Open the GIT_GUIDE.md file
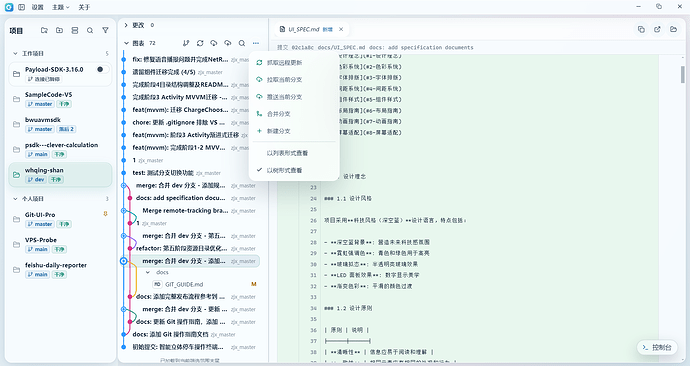The image size is (690, 366). [184, 284]
